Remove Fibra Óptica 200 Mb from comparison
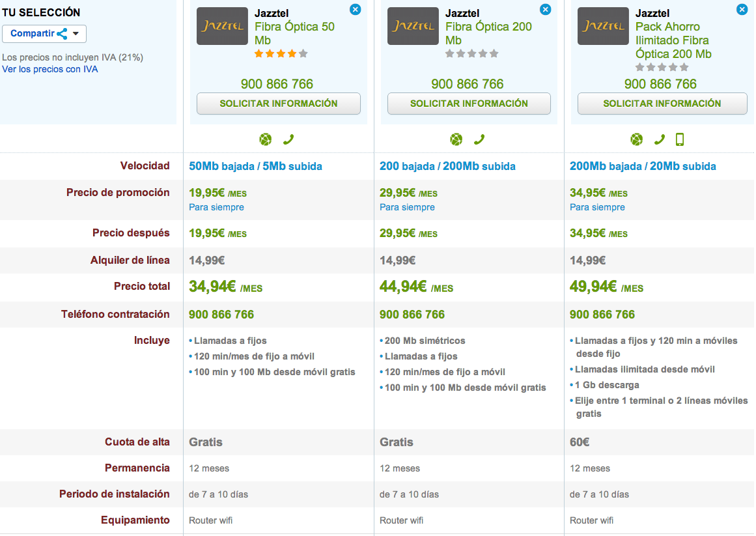 [x=545, y=10]
